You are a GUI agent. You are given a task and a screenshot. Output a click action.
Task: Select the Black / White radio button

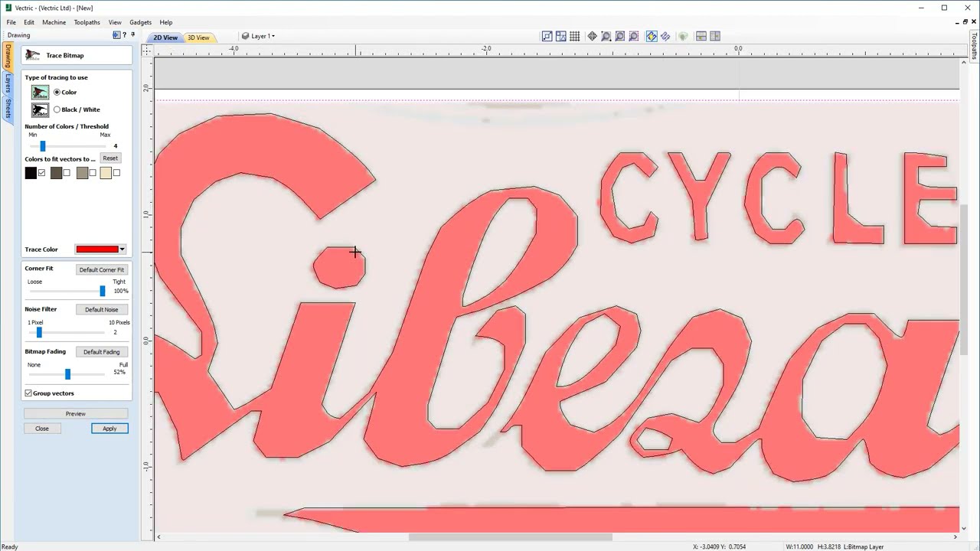[x=57, y=110]
